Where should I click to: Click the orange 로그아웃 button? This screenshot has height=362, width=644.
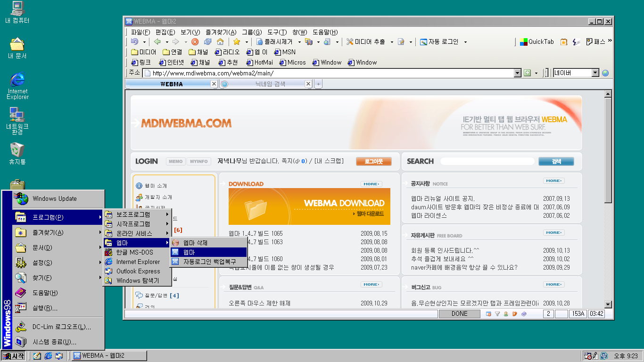click(373, 162)
